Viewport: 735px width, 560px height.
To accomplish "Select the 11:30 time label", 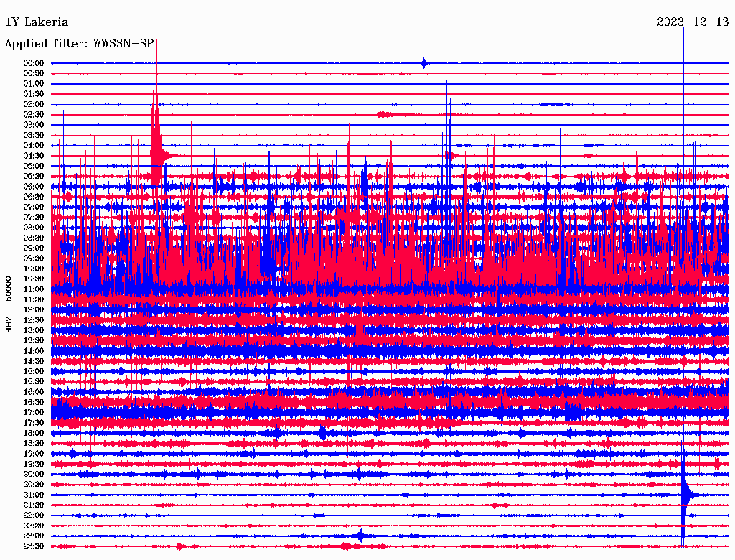I will pos(34,299).
